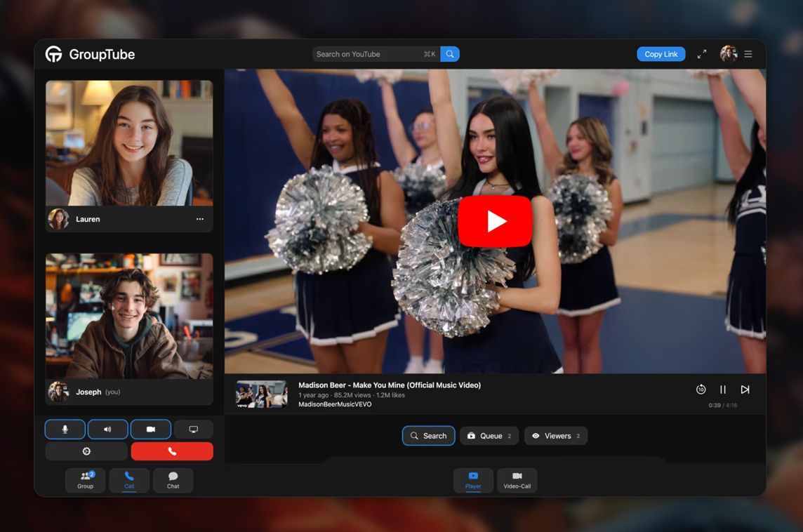Open the Queue list
Screen dimensions: 803x532
489,436
